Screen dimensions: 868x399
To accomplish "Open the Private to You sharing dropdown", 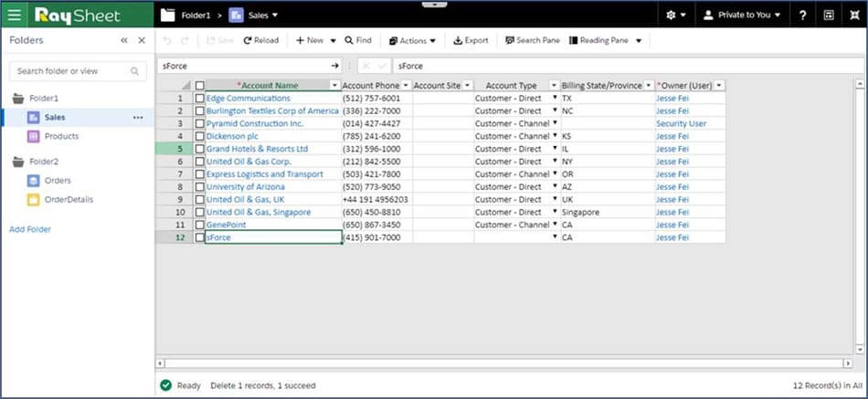I will pyautogui.click(x=742, y=16).
